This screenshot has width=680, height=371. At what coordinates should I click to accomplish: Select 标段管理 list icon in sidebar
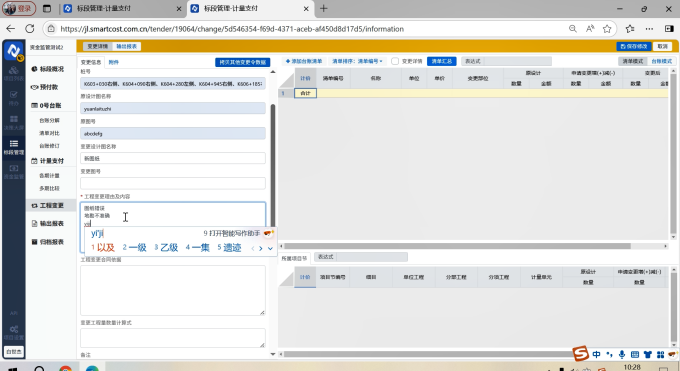13,147
